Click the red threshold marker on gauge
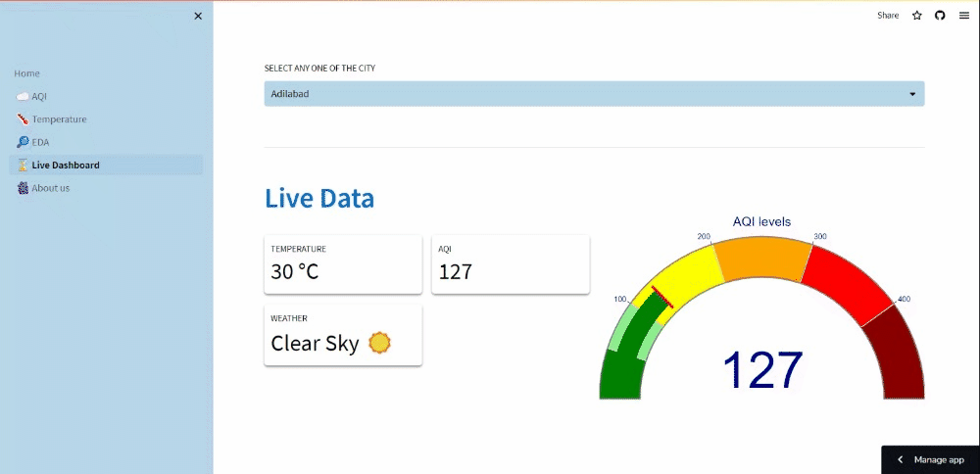Viewport: 980px width, 474px height. click(x=662, y=298)
